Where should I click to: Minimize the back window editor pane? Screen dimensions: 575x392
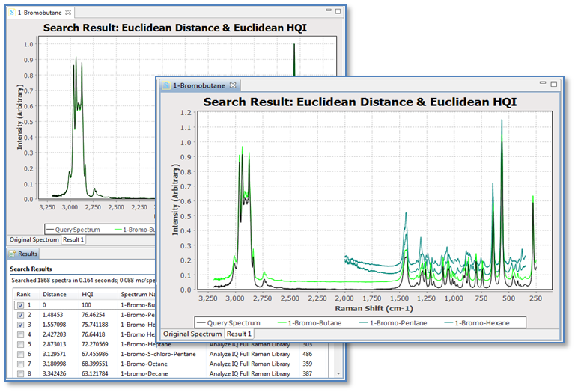pyautogui.click(x=329, y=10)
